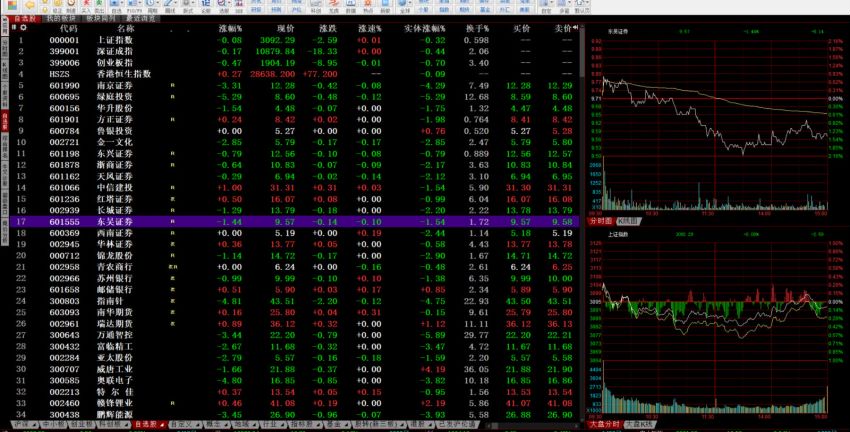Sort by the 代码 column header
Image resolution: width=850 pixels, height=432 pixels.
[69, 28]
